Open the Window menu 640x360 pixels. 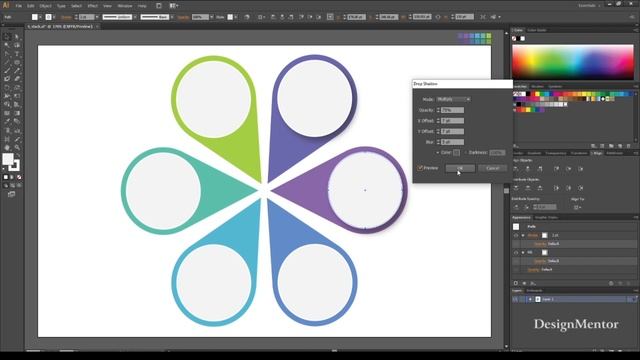click(124, 6)
